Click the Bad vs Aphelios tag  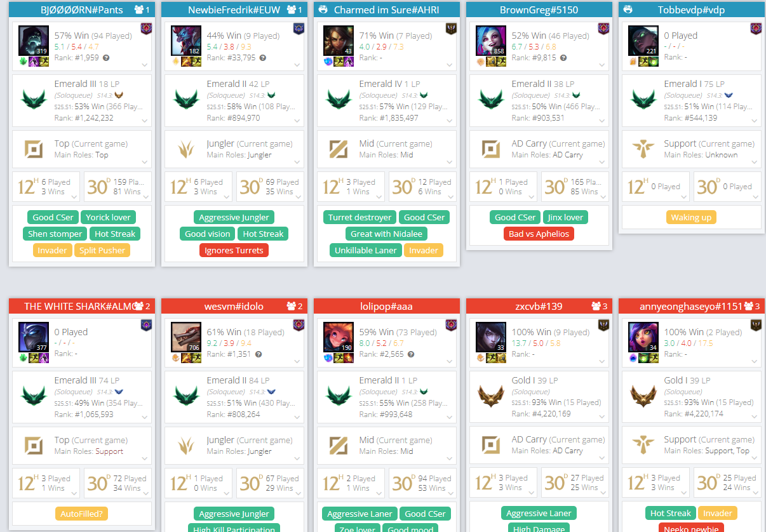point(539,234)
